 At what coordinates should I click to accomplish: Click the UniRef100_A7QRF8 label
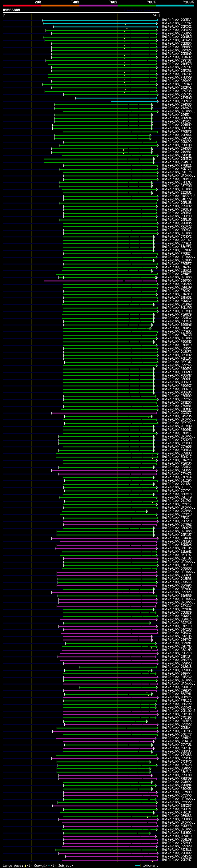pos(177,132)
